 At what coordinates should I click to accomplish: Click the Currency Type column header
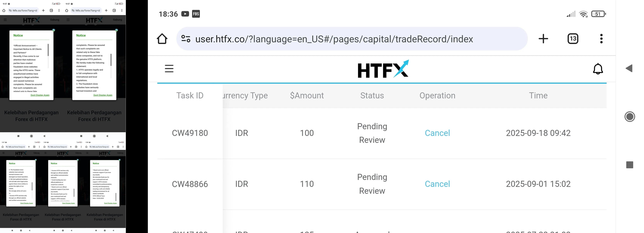tap(245, 96)
